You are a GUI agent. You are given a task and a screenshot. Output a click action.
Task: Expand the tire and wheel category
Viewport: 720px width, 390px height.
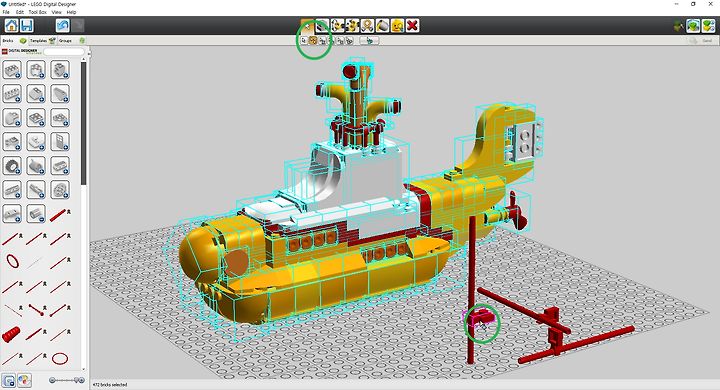pyautogui.click(x=12, y=165)
